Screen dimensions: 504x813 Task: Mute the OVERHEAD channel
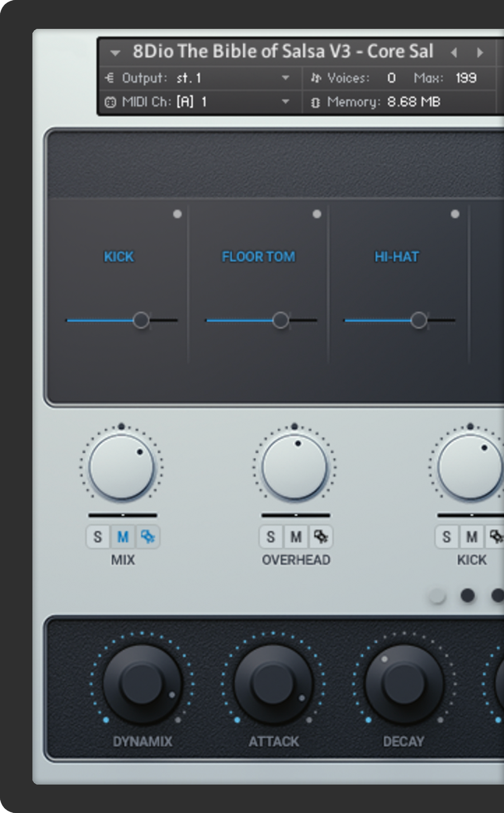(296, 537)
